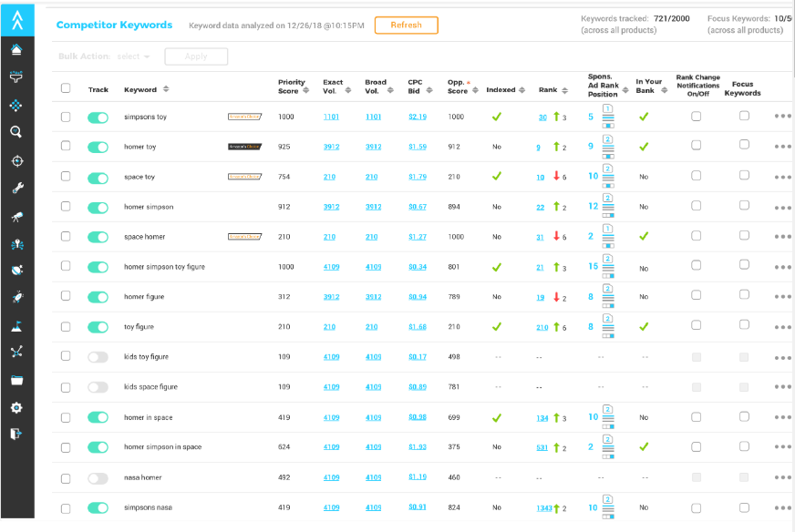Sort by CPC Bid column
The height and width of the screenshot is (532, 795).
[429, 90]
